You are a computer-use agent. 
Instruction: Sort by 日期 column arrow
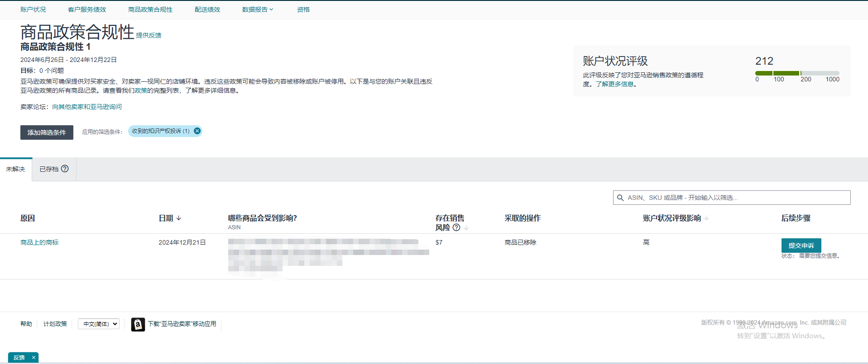click(x=179, y=218)
